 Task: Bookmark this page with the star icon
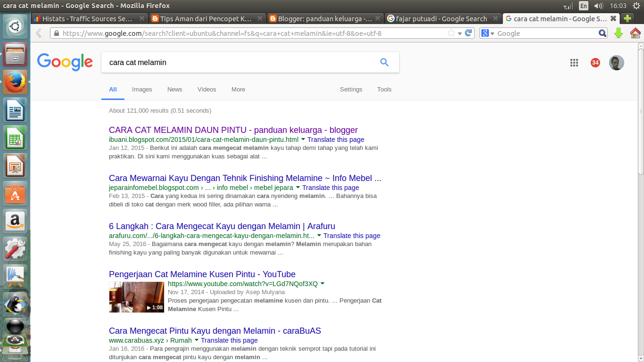(x=451, y=33)
